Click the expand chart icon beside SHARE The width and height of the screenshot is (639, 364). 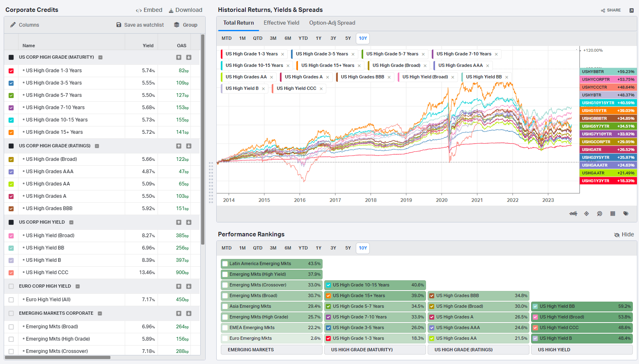[x=631, y=10]
